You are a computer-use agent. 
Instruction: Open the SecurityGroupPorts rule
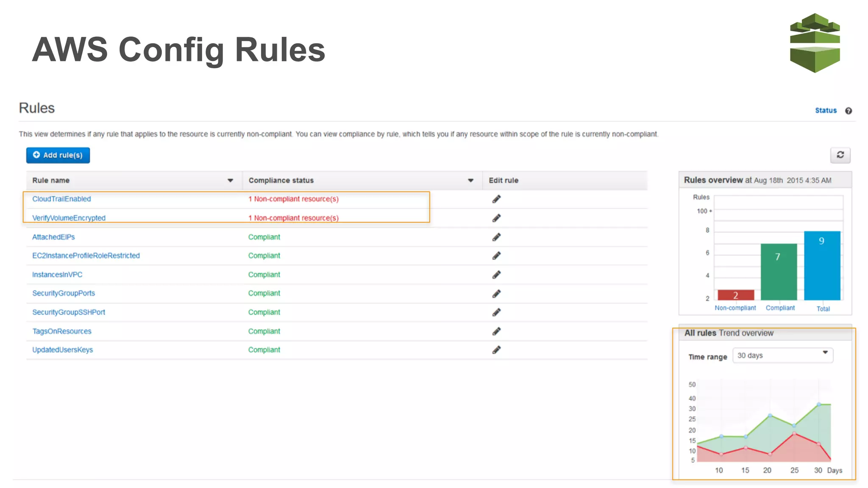pos(64,293)
